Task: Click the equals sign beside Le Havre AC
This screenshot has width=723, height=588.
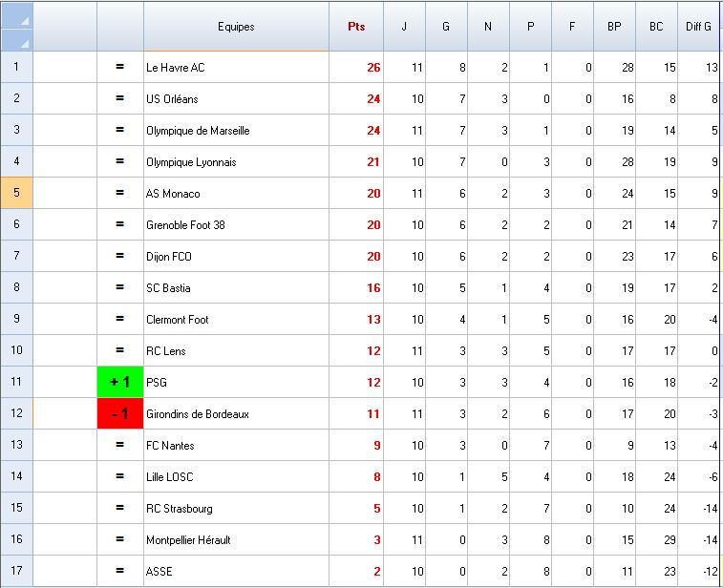Action: (120, 67)
